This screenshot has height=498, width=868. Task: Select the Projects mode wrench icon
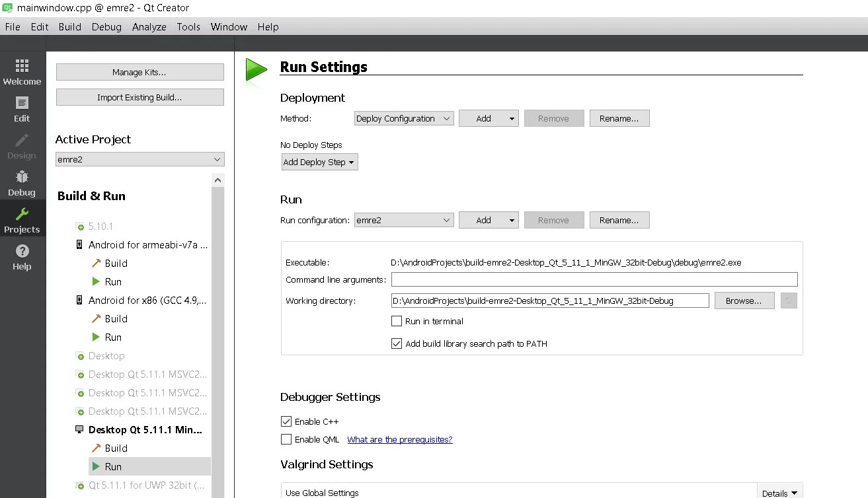[22, 214]
